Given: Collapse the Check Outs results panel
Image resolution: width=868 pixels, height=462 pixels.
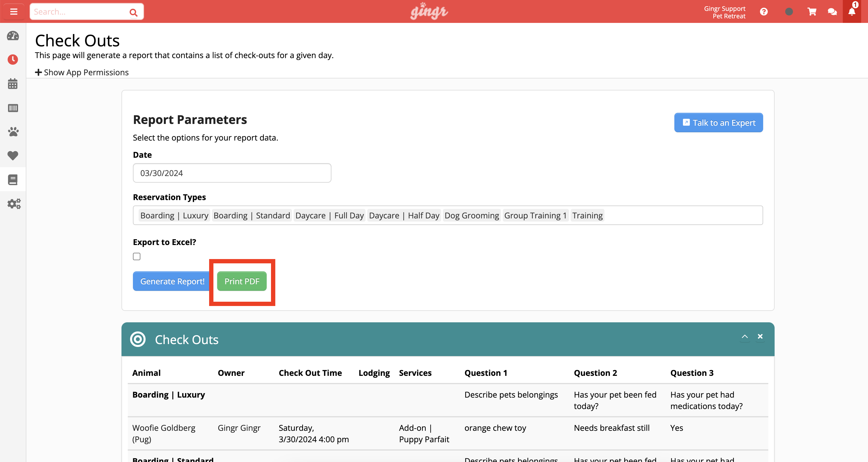Looking at the screenshot, I should pyautogui.click(x=745, y=336).
